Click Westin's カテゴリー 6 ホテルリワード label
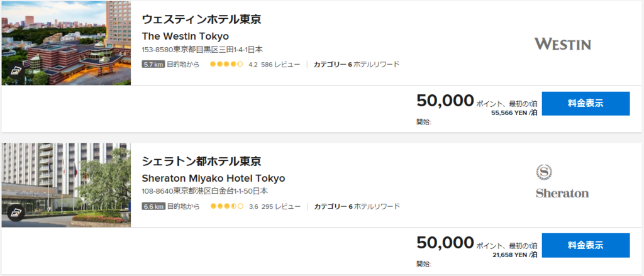Image resolution: width=644 pixels, height=276 pixels. 357,64
